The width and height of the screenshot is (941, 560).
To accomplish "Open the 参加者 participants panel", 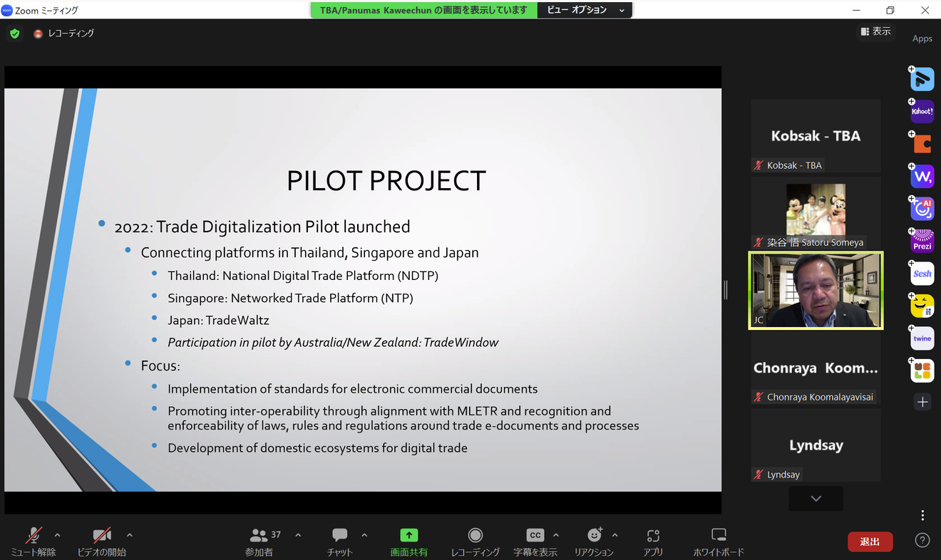I will (x=264, y=542).
